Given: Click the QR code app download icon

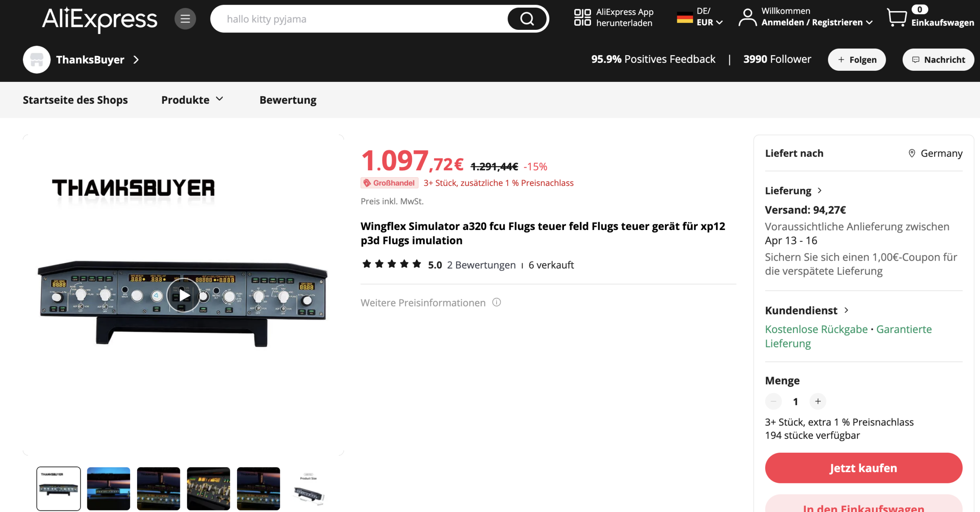Looking at the screenshot, I should coord(582,18).
